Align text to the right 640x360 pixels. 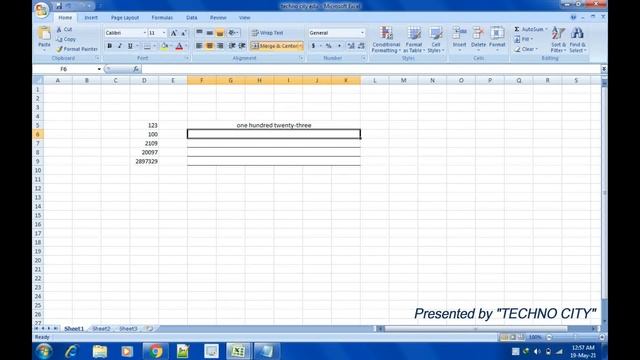220,46
